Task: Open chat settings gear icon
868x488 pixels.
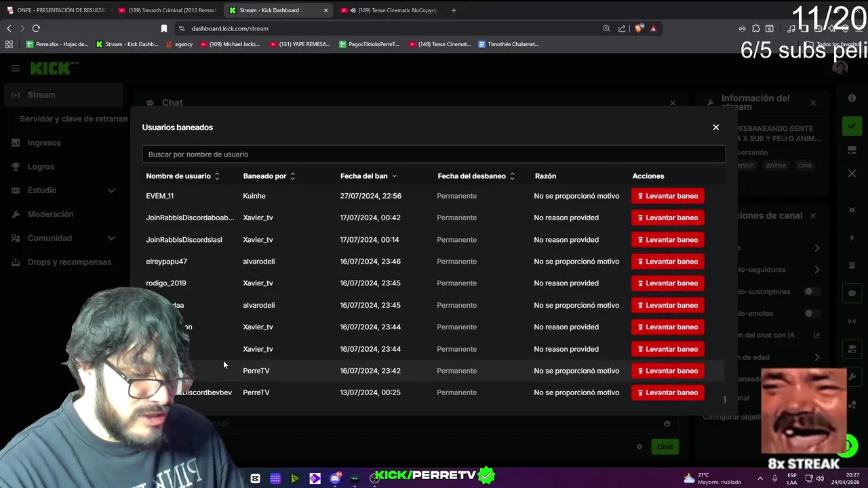Action: pos(639,447)
